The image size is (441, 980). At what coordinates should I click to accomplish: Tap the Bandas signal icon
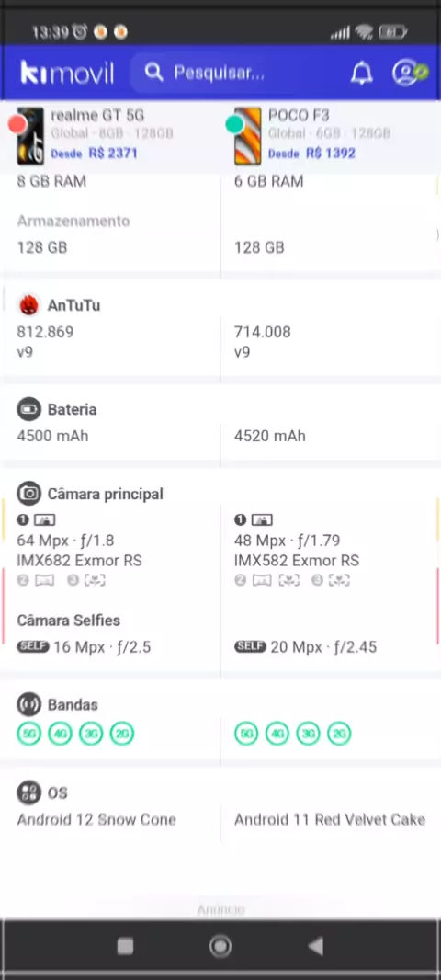pos(28,704)
